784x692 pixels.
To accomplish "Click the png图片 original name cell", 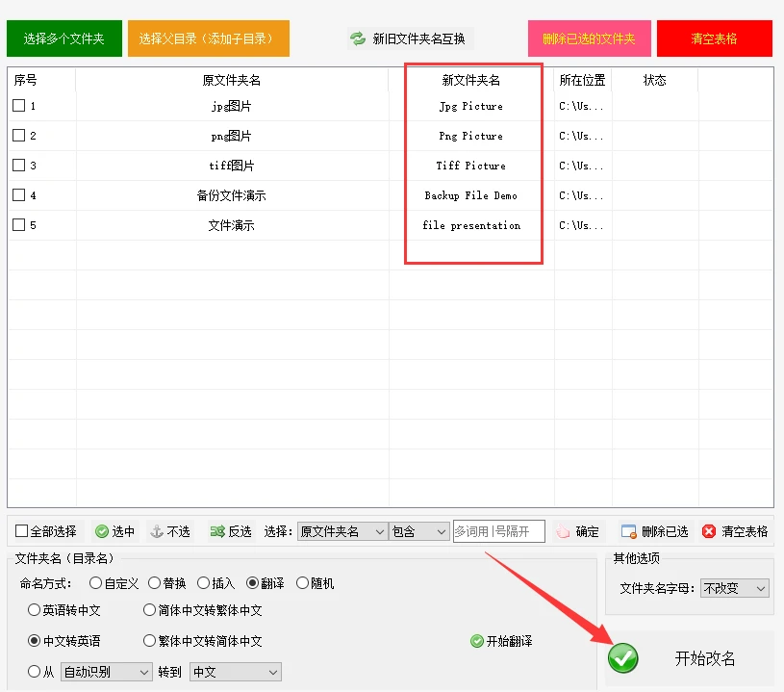I will point(231,136).
